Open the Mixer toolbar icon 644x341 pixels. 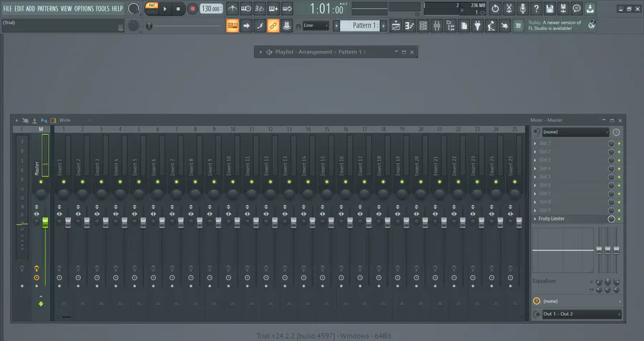[x=436, y=26]
